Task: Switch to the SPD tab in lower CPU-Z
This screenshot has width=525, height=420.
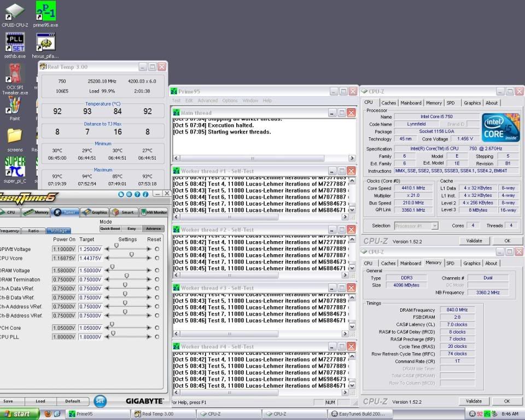Action: tap(450, 263)
